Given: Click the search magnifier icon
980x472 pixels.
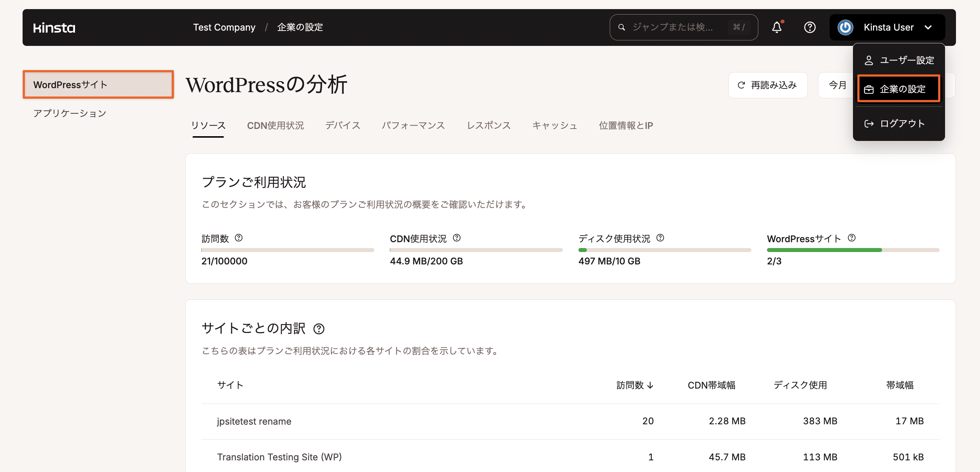Looking at the screenshot, I should pos(622,27).
